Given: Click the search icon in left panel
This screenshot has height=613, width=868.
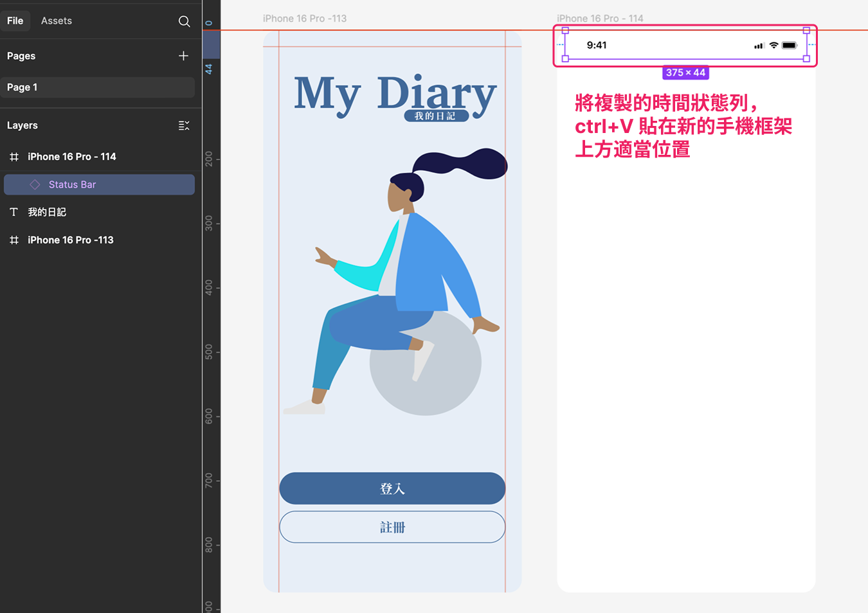Looking at the screenshot, I should [x=184, y=21].
